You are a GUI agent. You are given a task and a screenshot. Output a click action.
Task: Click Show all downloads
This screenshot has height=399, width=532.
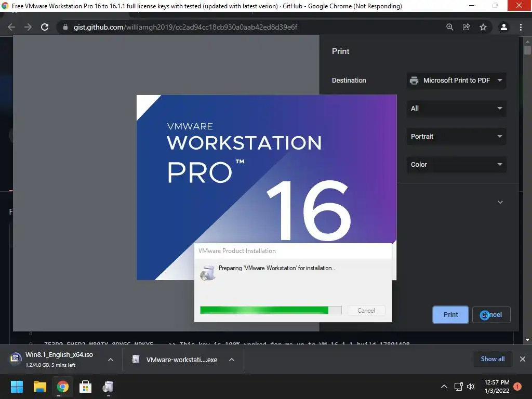tap(493, 359)
